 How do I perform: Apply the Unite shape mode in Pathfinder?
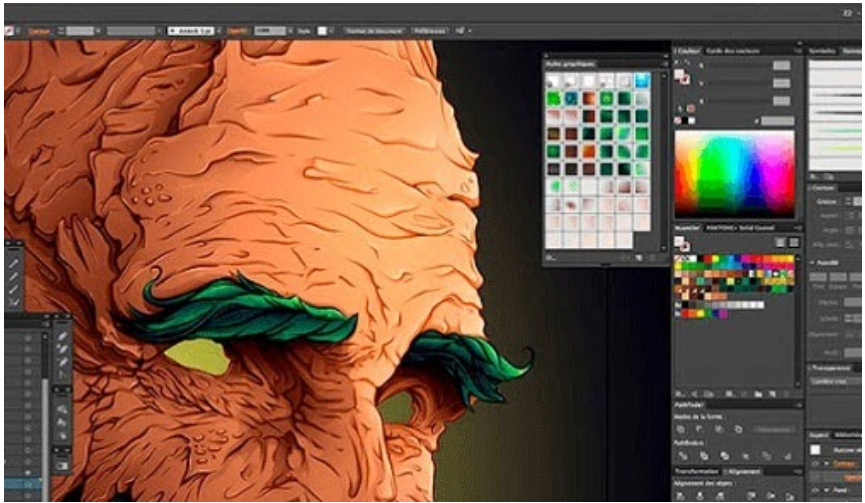[681, 429]
